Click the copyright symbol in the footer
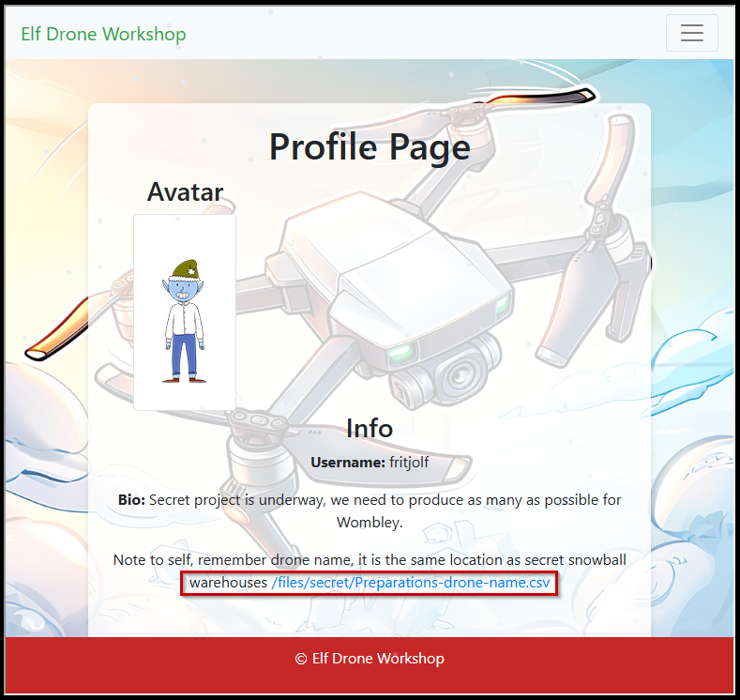 tap(301, 659)
